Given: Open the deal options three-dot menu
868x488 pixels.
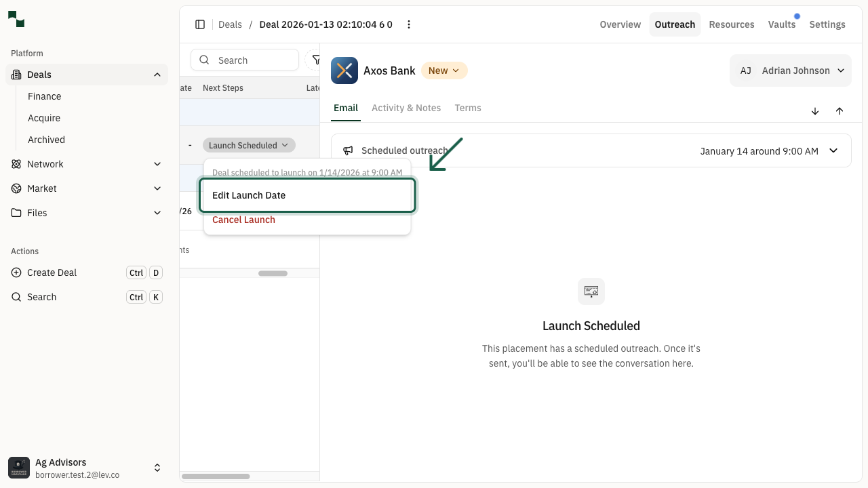Looking at the screenshot, I should coord(409,24).
